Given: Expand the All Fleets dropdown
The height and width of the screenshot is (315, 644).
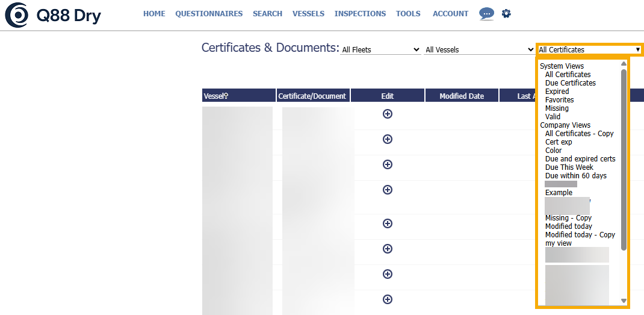Looking at the screenshot, I should [x=381, y=50].
